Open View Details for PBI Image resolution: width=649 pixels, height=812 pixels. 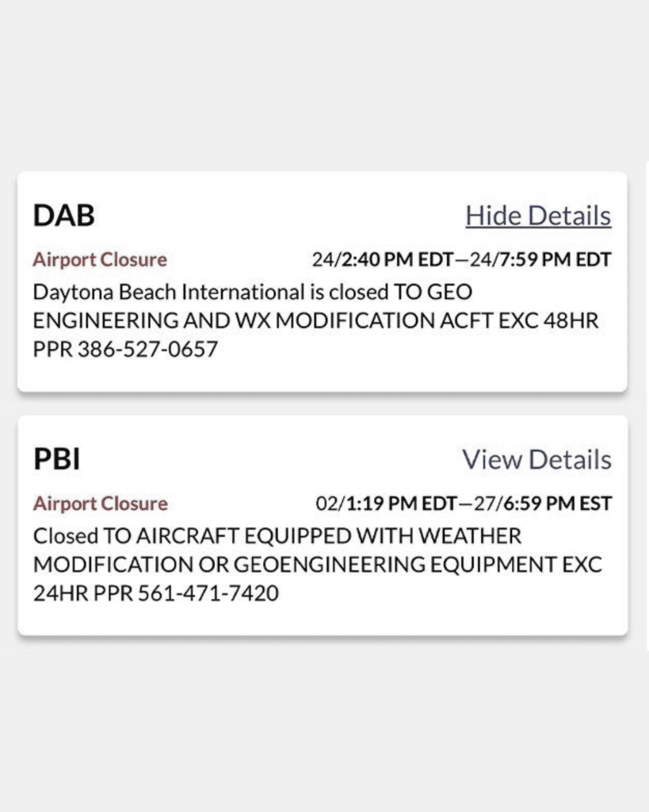pyautogui.click(x=536, y=460)
